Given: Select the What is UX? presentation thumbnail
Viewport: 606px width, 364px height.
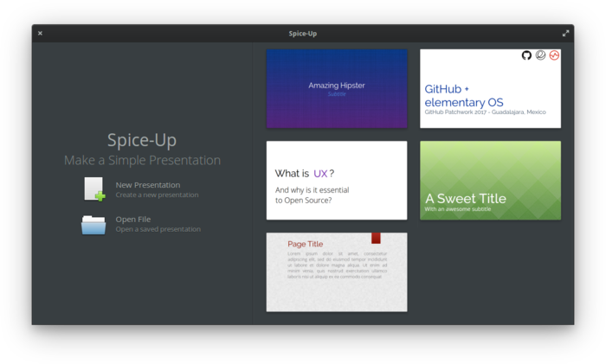Looking at the screenshot, I should click(337, 180).
